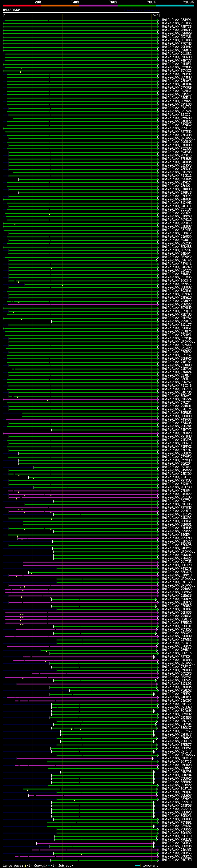Click the orange ~40% identity legend bar

click(x=61, y=6)
